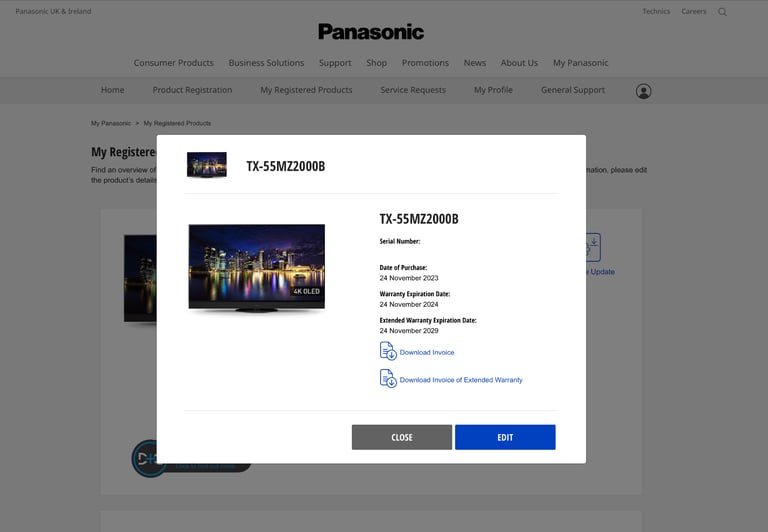Click the date of purchase 24 November 2023
This screenshot has height=532, width=768.
pyautogui.click(x=409, y=278)
